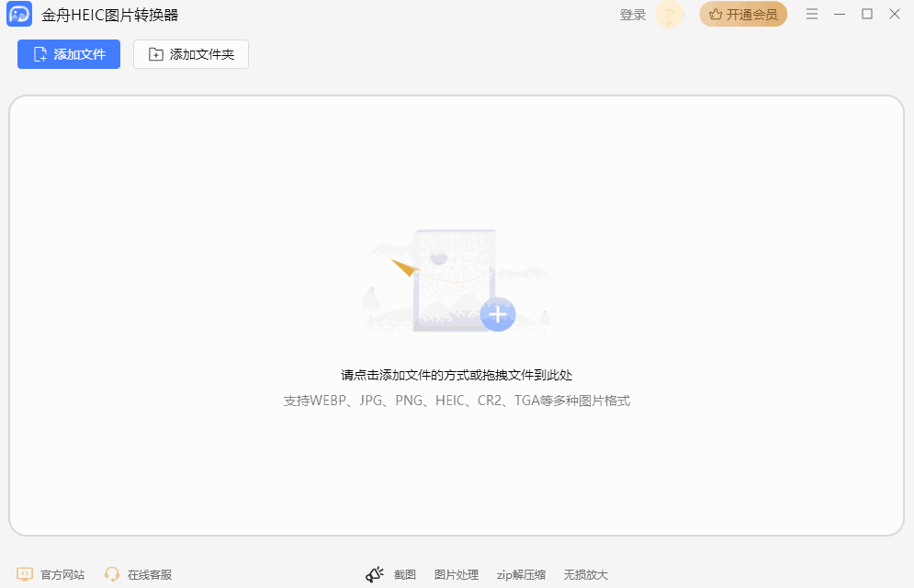Open the 无损放大 lossless enlarge tool

[585, 573]
